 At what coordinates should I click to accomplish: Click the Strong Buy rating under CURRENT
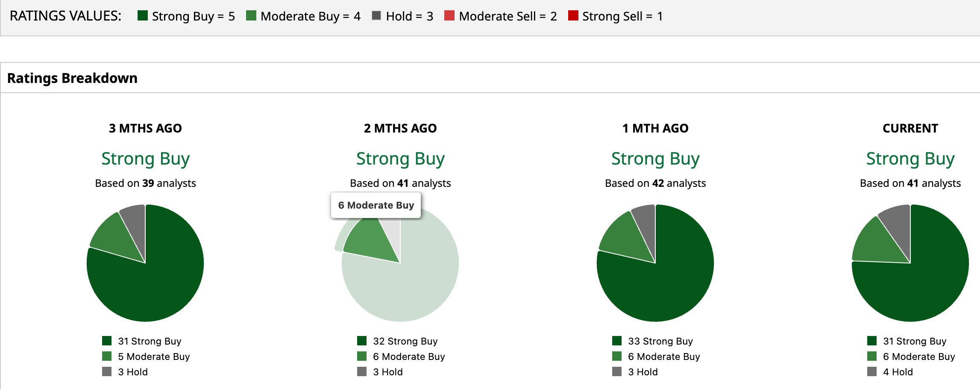910,159
